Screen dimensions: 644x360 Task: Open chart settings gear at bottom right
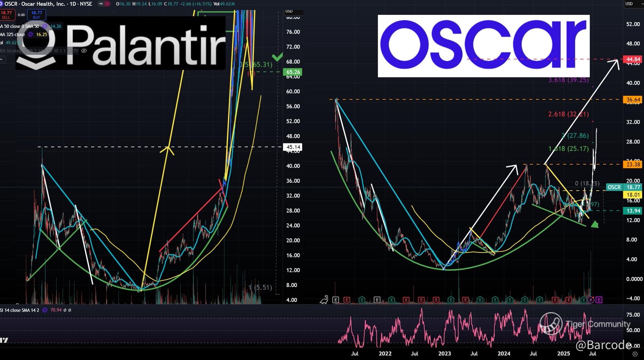tap(635, 354)
